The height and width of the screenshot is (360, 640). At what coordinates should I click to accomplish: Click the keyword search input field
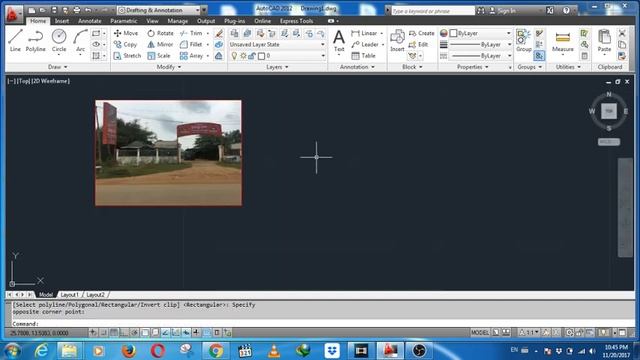(x=433, y=11)
